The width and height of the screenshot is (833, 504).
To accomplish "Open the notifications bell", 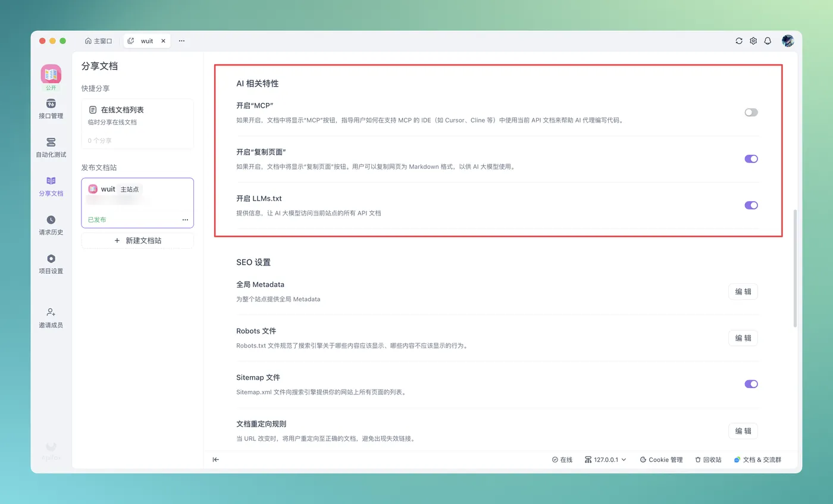I will 768,41.
